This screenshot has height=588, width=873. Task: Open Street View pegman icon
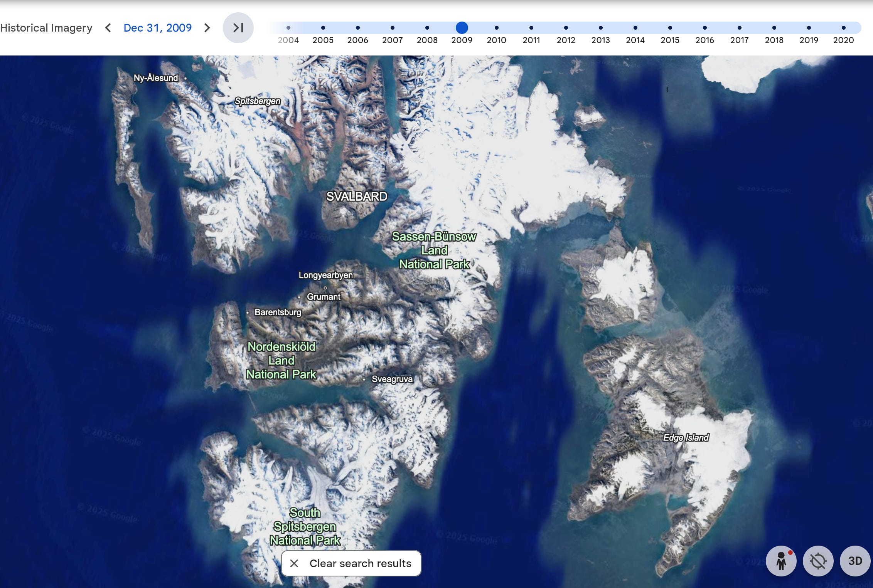click(x=781, y=561)
